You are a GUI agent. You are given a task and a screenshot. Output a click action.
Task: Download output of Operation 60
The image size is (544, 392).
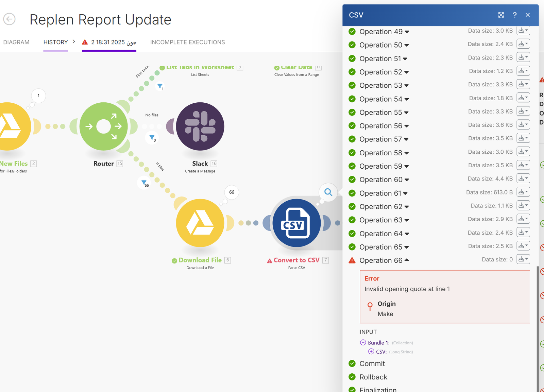[x=523, y=178]
